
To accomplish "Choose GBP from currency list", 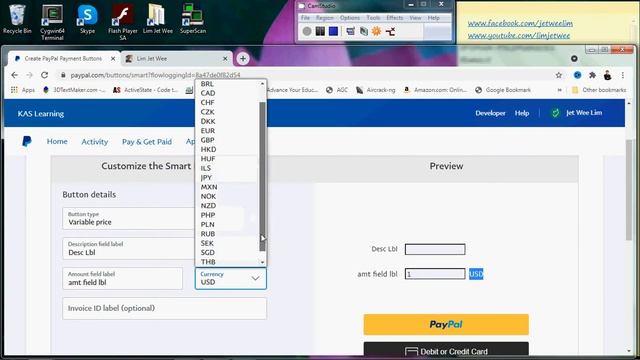I will click(x=208, y=140).
